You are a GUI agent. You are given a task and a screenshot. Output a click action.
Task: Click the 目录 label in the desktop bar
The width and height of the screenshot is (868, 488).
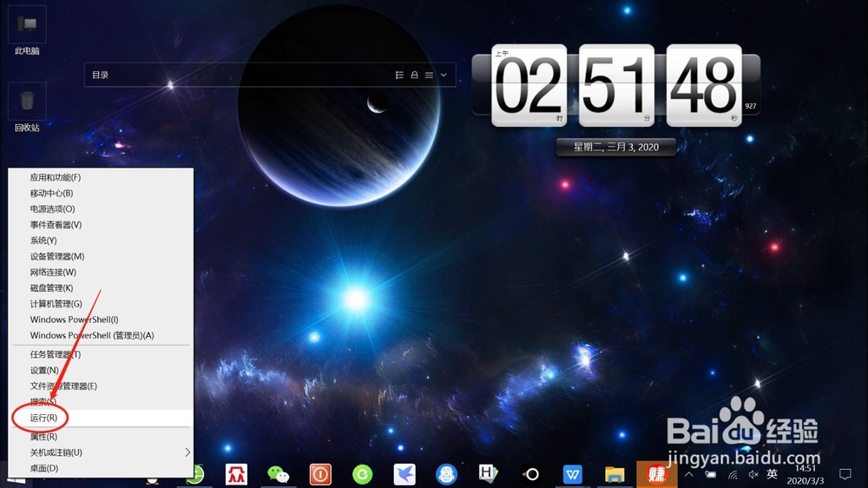[100, 75]
